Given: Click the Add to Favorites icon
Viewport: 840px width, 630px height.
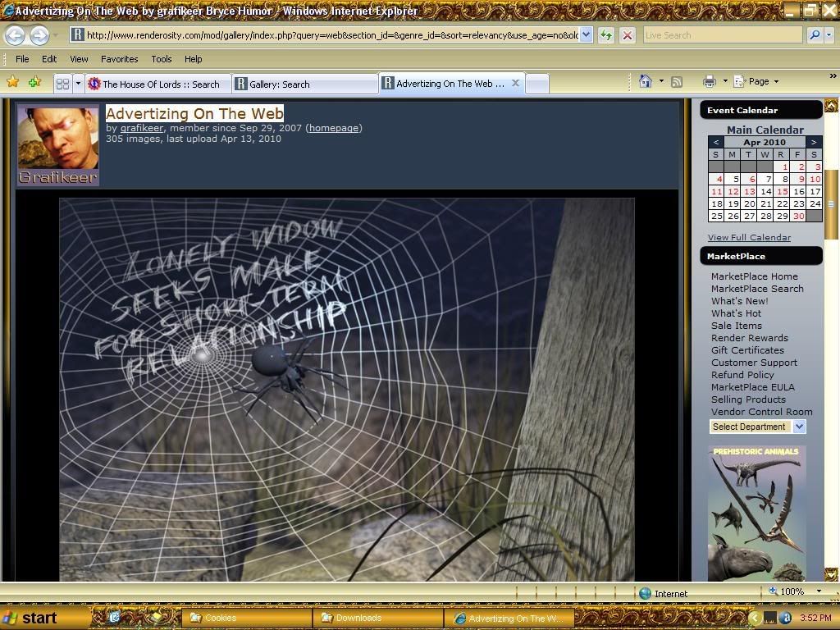Looking at the screenshot, I should (x=34, y=82).
